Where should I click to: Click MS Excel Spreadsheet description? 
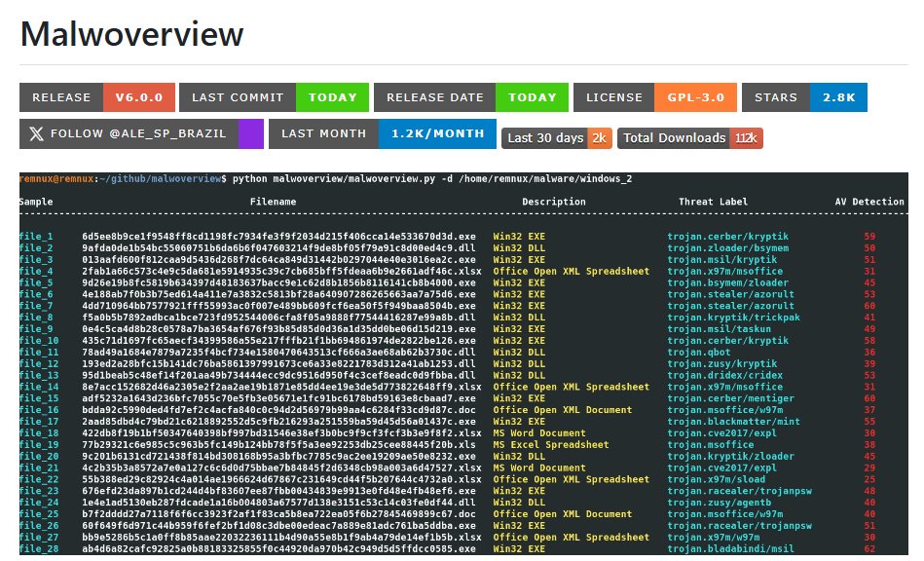point(551,444)
